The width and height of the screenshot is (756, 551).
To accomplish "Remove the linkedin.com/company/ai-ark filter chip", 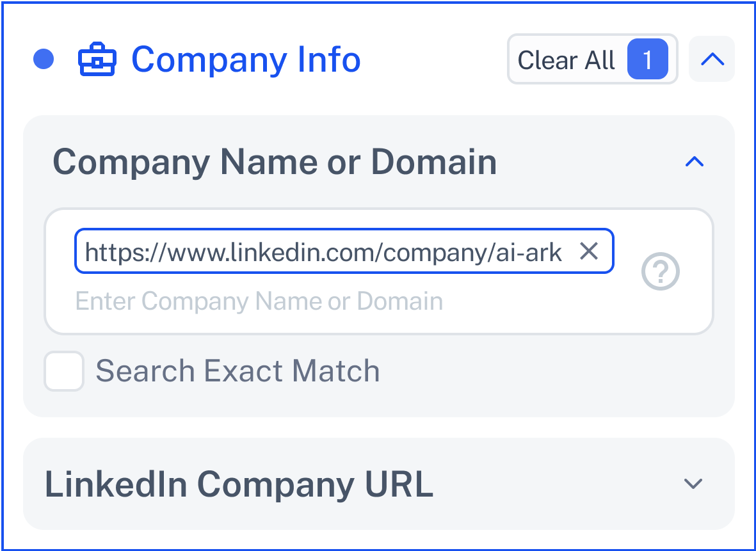I will click(x=589, y=251).
